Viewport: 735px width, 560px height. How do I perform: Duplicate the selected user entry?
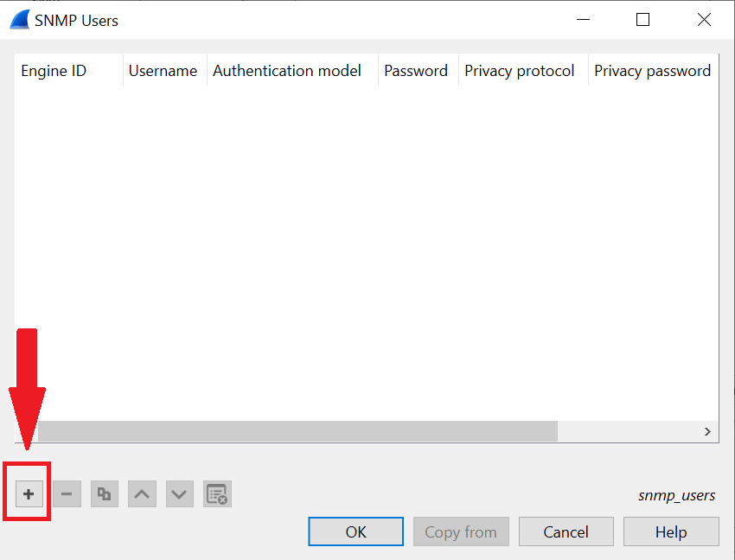(104, 493)
